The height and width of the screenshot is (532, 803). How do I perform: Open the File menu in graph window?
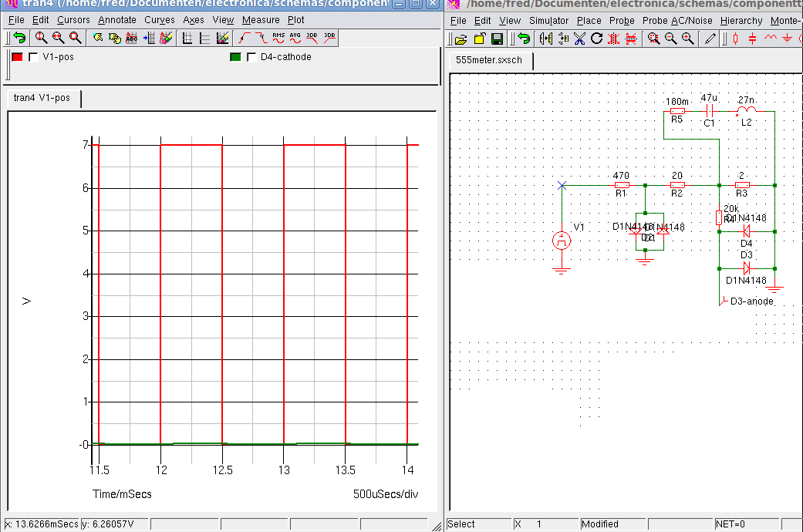[x=16, y=20]
